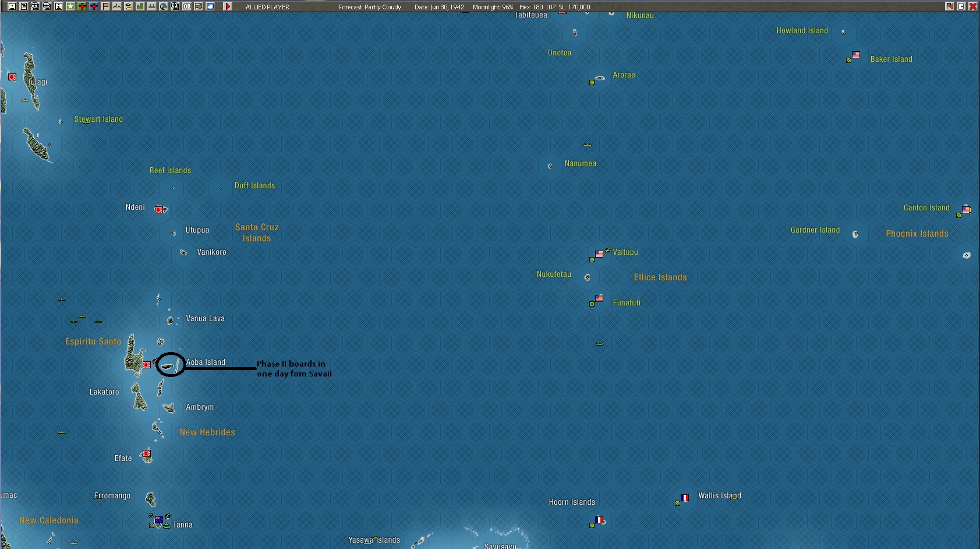Click the grey ship on green toolbar icon
Screen dimensions: 980x549
click(x=152, y=6)
